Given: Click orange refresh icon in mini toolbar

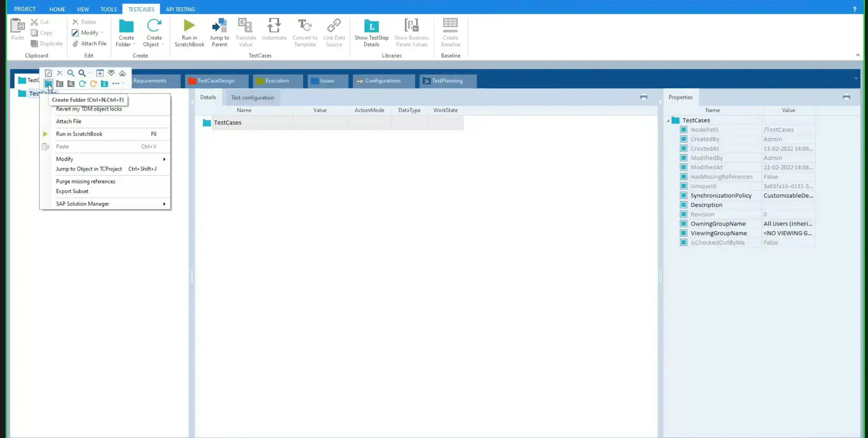Looking at the screenshot, I should click(x=93, y=83).
